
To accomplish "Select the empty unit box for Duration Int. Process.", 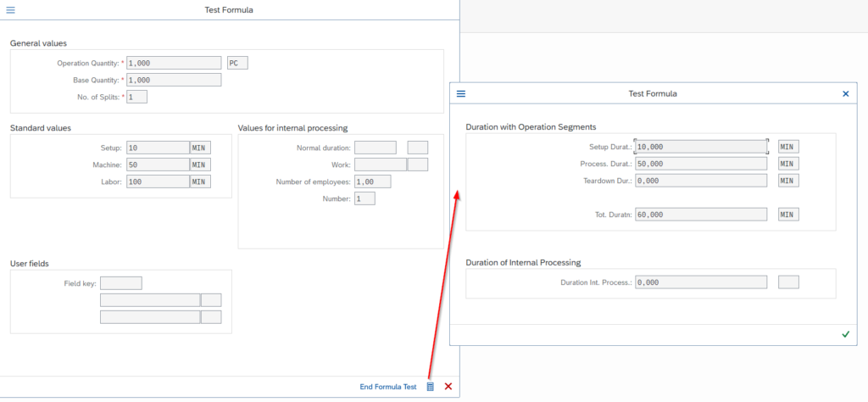I will (x=789, y=282).
